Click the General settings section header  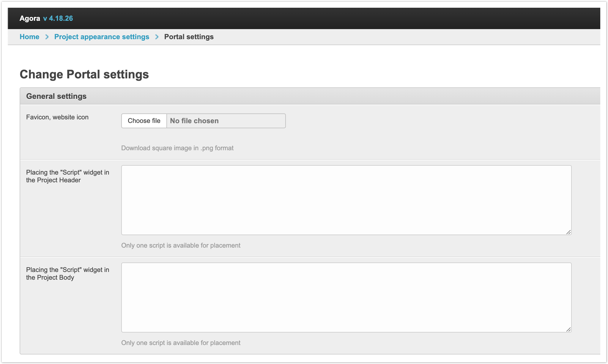pos(56,96)
